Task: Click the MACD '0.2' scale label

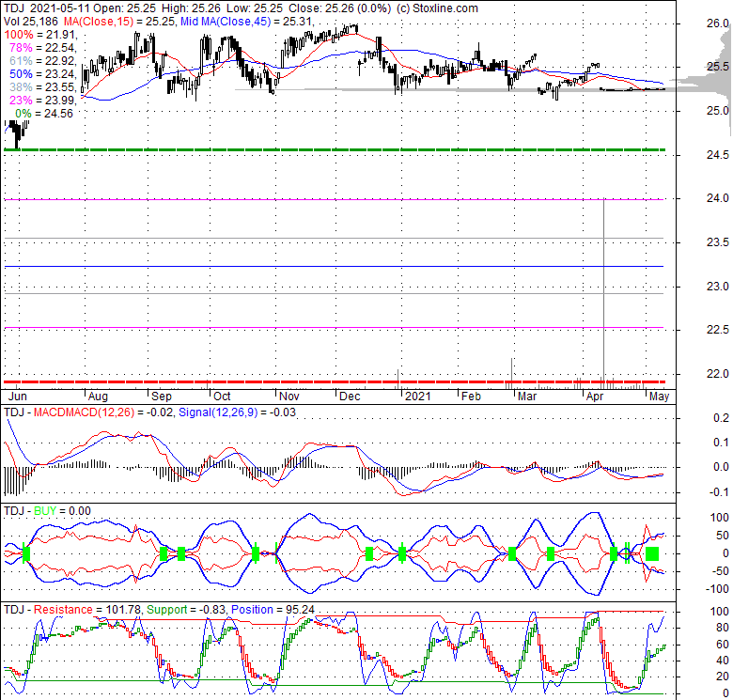Action: click(722, 418)
